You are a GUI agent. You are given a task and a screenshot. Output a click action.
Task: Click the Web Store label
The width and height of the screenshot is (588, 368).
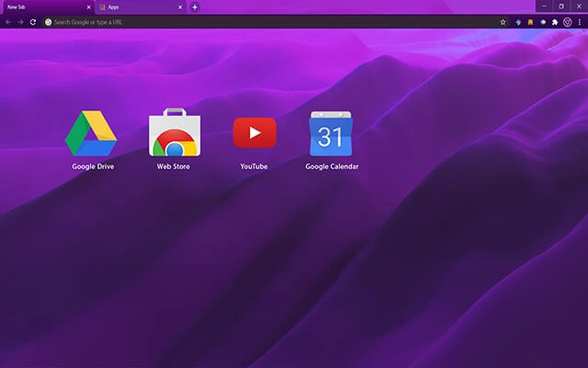click(x=174, y=167)
